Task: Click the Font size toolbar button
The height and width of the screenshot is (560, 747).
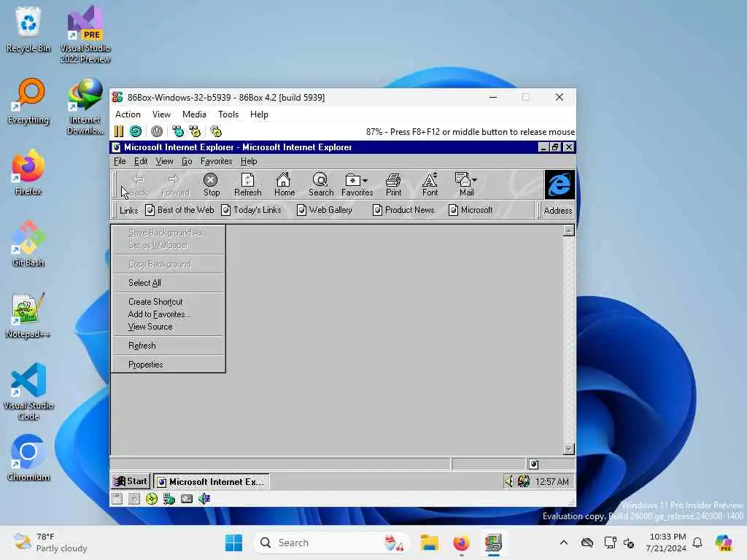Action: click(x=430, y=184)
